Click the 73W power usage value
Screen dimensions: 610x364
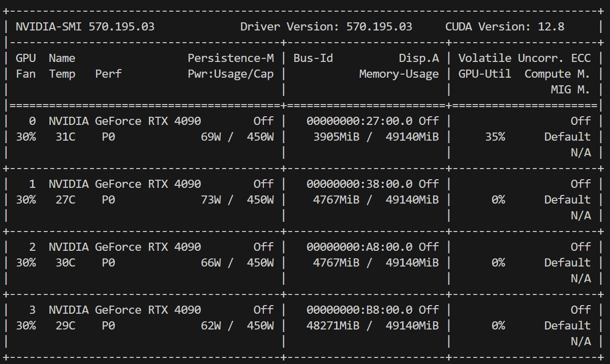pyautogui.click(x=211, y=200)
